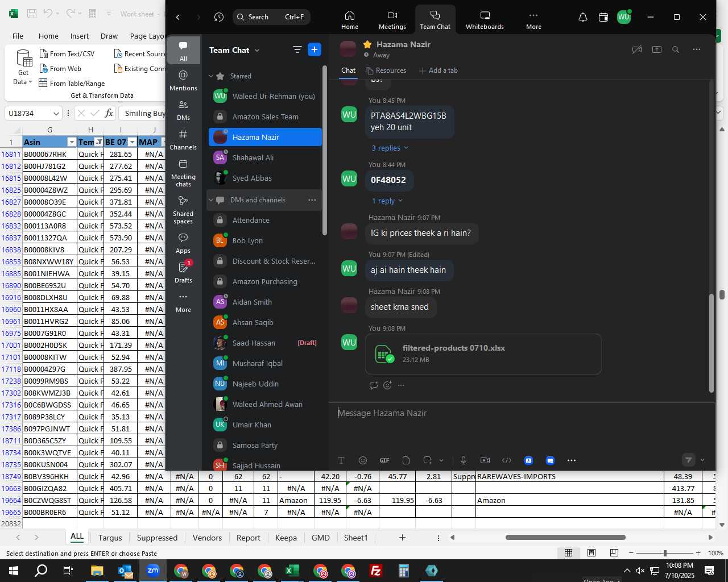The height and width of the screenshot is (582, 728).
Task: Open the chat list filter icon
Action: point(297,50)
